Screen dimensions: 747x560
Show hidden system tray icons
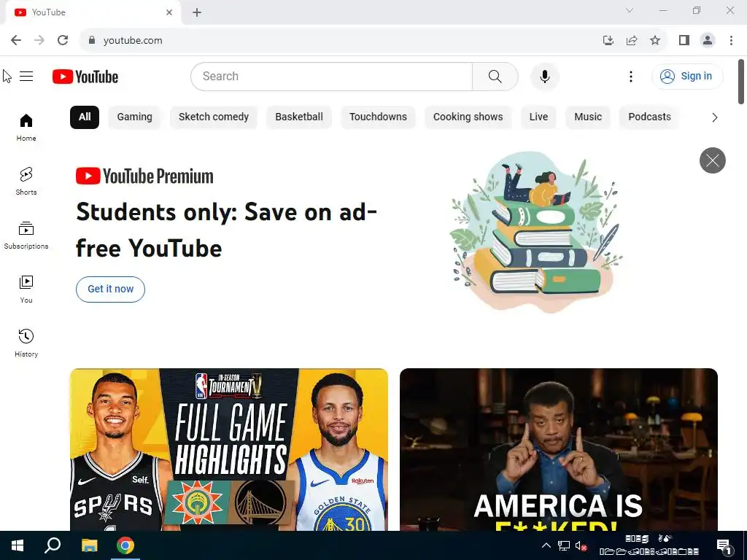click(546, 545)
